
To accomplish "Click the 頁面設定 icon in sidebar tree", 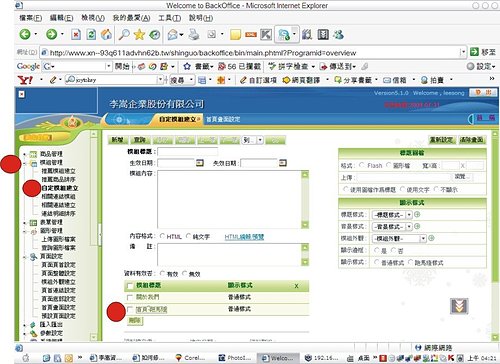I will pos(33,257).
